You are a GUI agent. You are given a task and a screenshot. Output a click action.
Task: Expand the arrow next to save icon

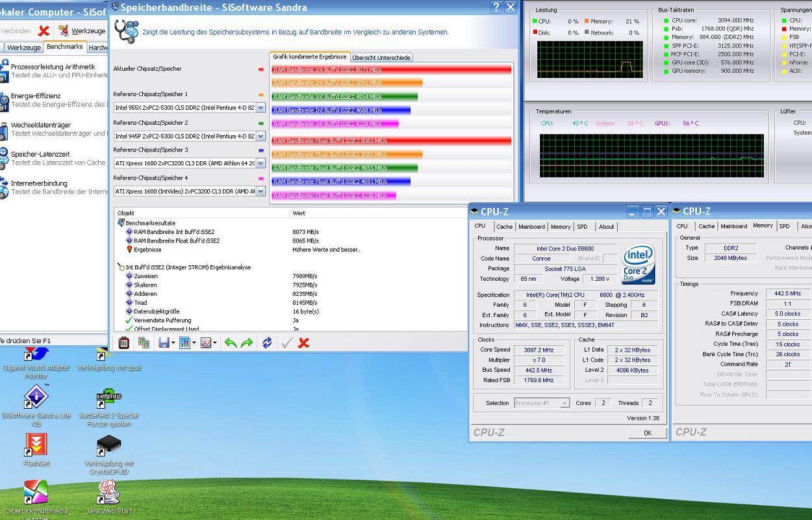point(173,343)
